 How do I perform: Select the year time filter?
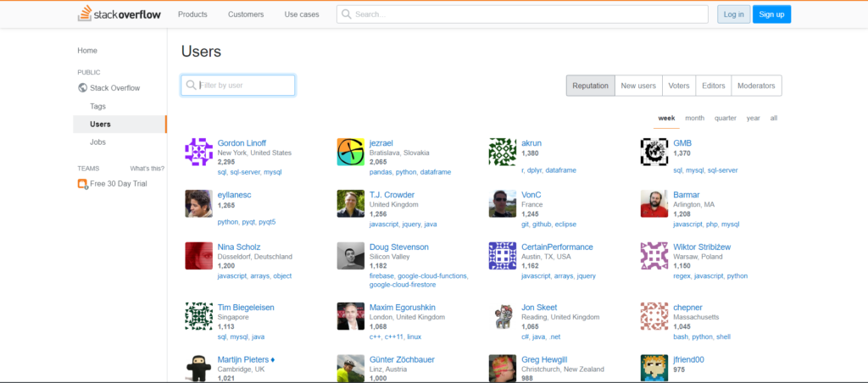coord(753,118)
